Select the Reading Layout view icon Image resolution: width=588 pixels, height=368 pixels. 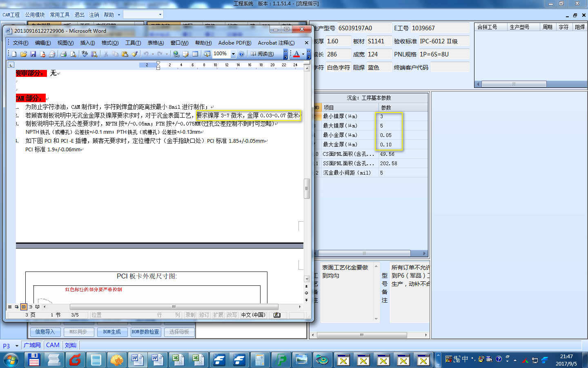[38, 307]
